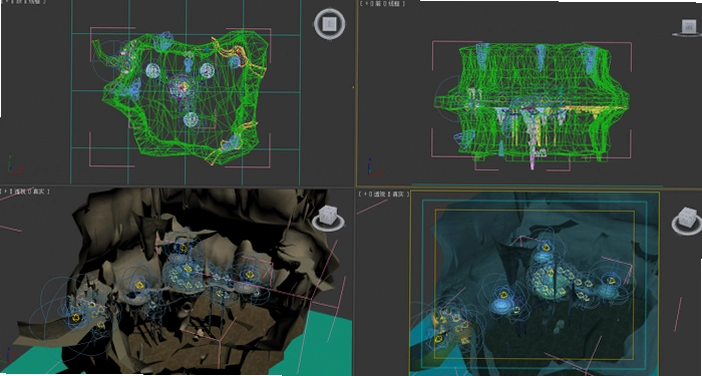
Task: Open the 真实 shading menu in bottom-right viewport
Action: (x=398, y=194)
